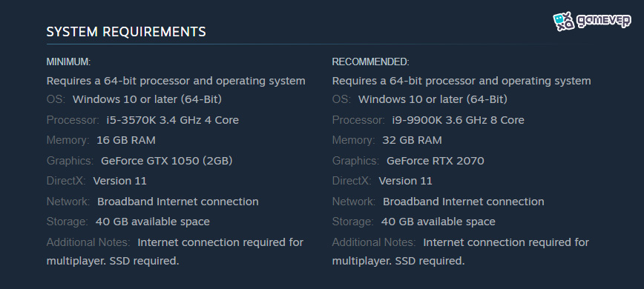Click recommended processor i9-9900K text
Image resolution: width=644 pixels, height=289 pixels.
coord(458,120)
